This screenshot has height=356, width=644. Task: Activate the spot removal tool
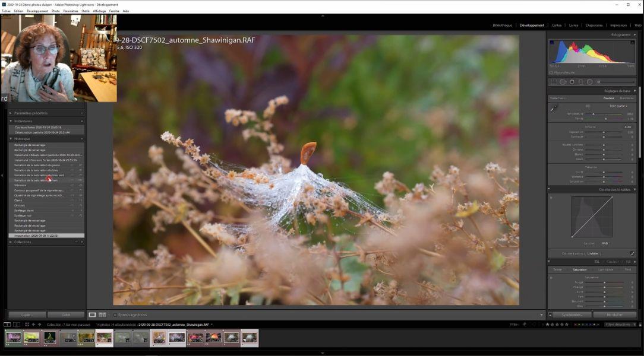click(563, 82)
